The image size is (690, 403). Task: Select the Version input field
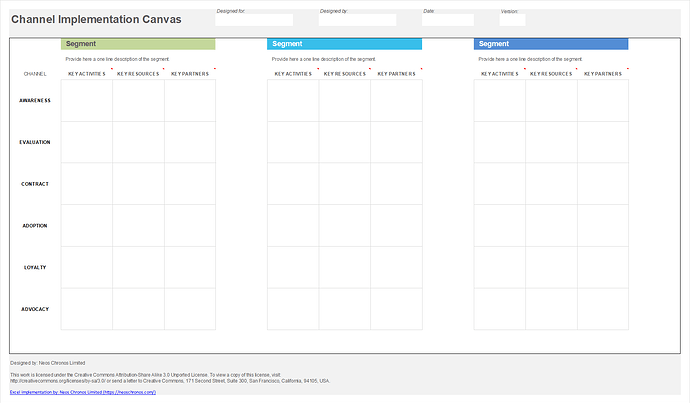point(512,20)
